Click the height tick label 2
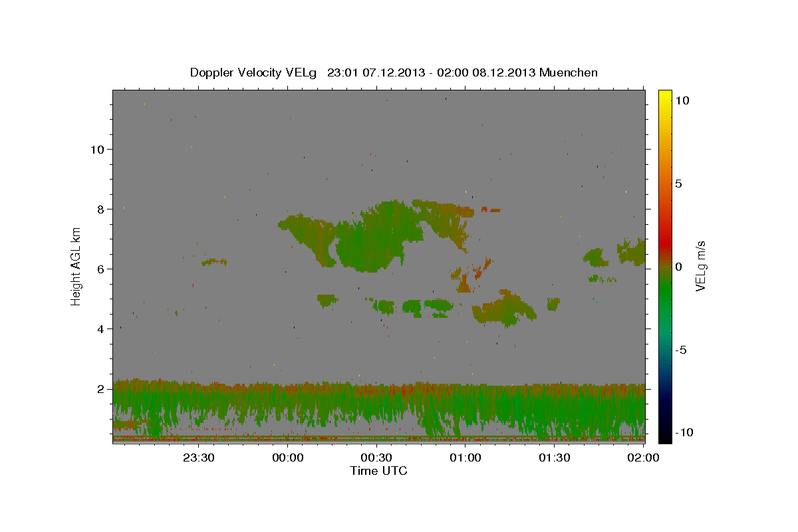 pos(100,388)
